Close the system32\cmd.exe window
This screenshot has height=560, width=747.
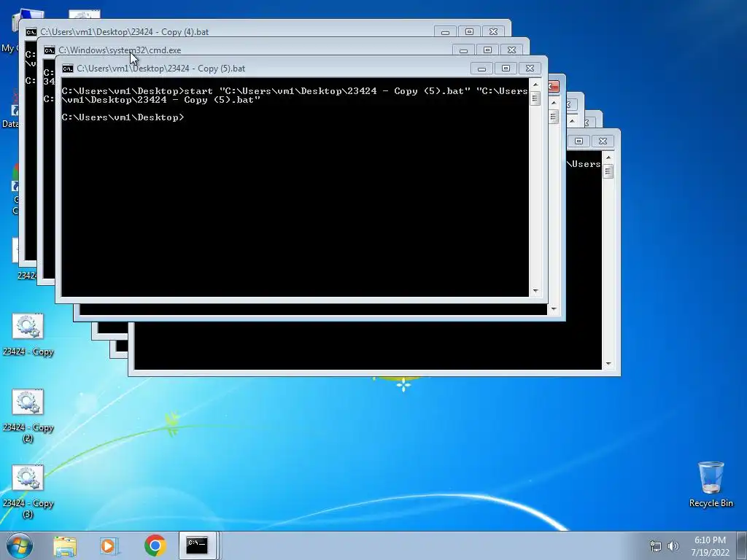pyautogui.click(x=511, y=50)
